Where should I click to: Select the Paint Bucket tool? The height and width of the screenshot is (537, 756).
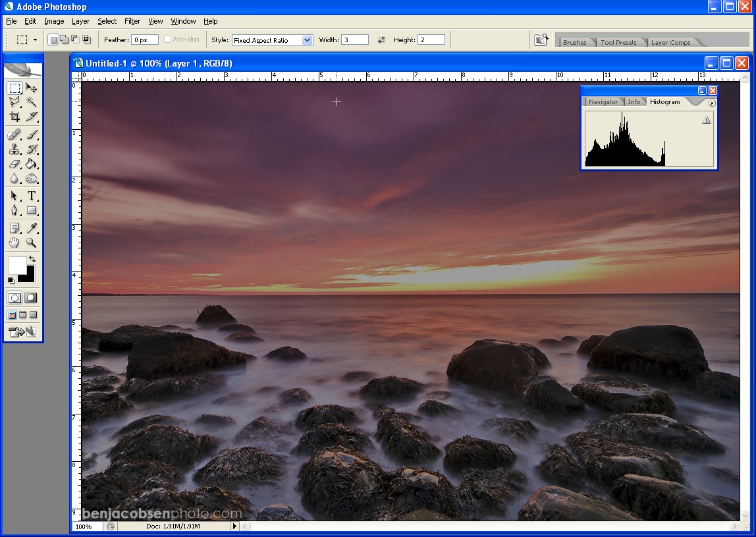point(31,164)
